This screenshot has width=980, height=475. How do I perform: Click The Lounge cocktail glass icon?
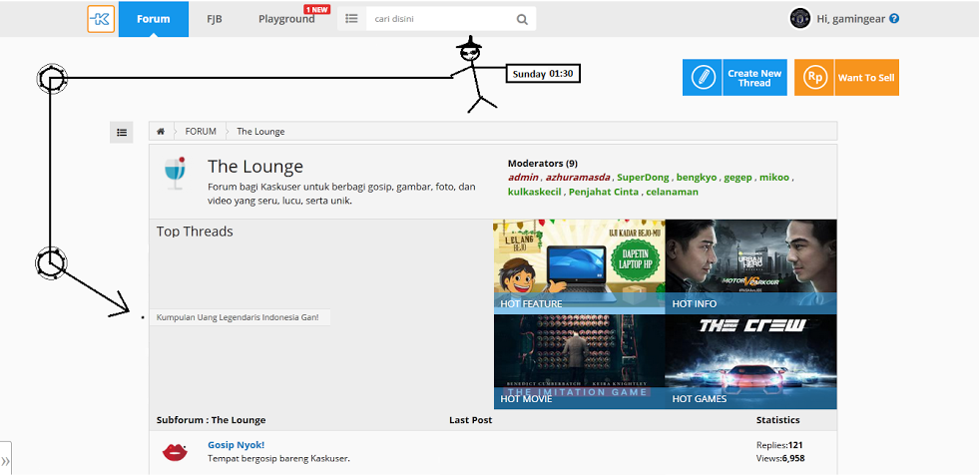175,173
